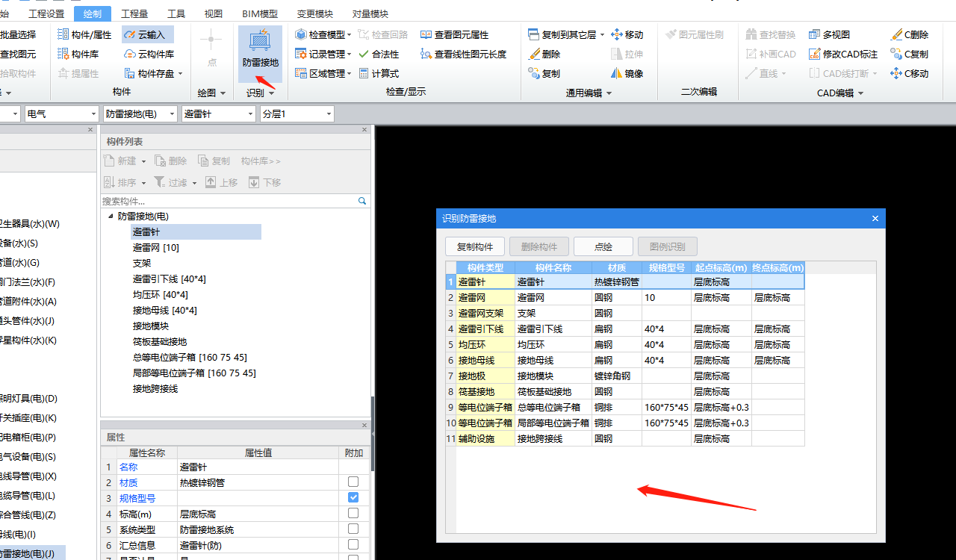Screen dimensions: 956x560
Task: Switch to the BIM模型 tab
Action: (260, 13)
